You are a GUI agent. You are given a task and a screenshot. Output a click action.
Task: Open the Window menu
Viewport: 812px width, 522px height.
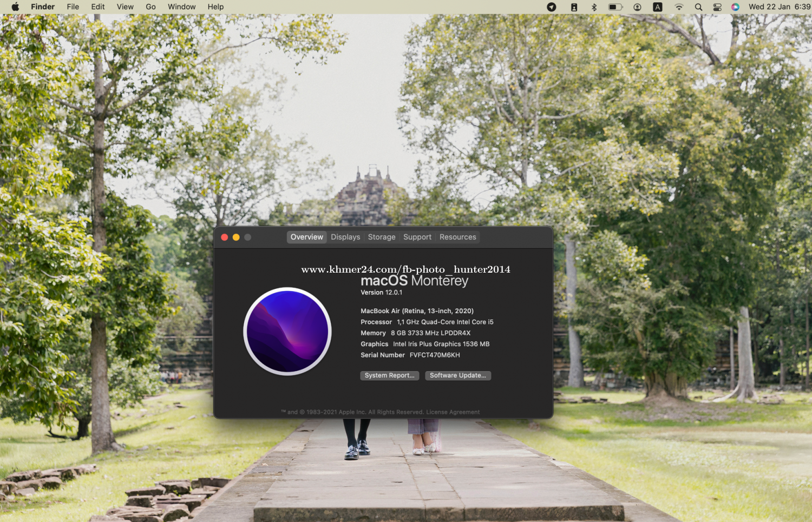coord(181,7)
